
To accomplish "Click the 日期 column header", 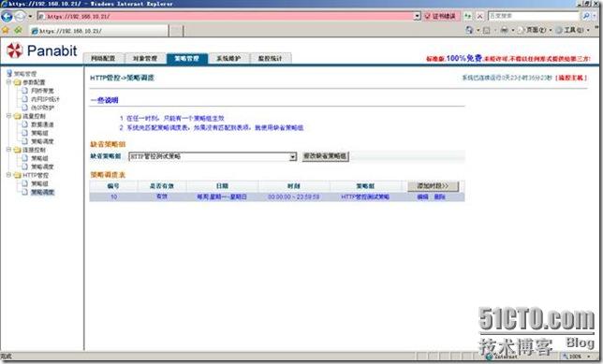I will point(222,186).
